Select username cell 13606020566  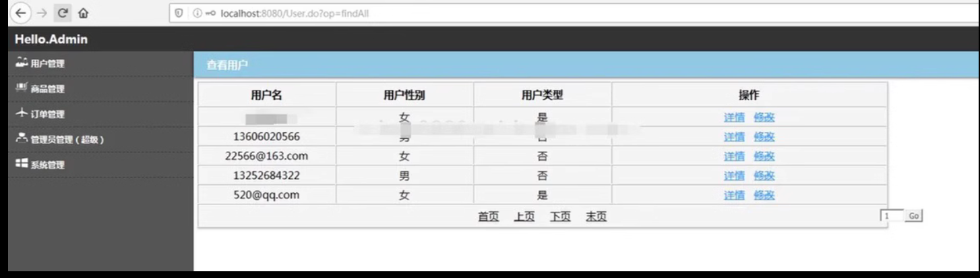click(x=266, y=136)
